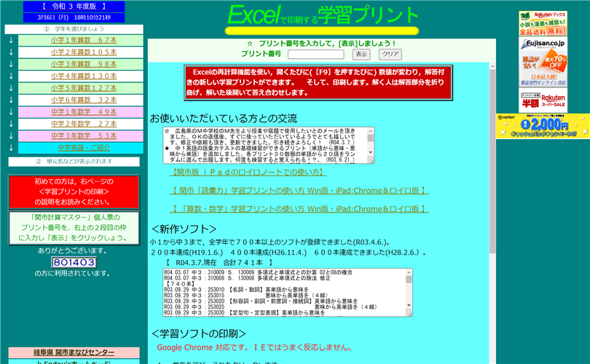
Task: Click the R04.3.7.現在 合計741本 text
Action: coord(219,263)
